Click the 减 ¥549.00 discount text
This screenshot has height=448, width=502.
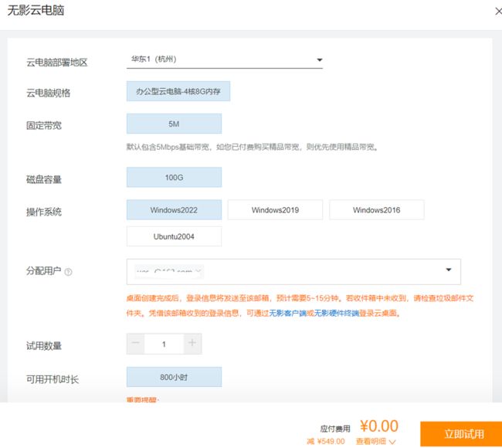(x=326, y=442)
